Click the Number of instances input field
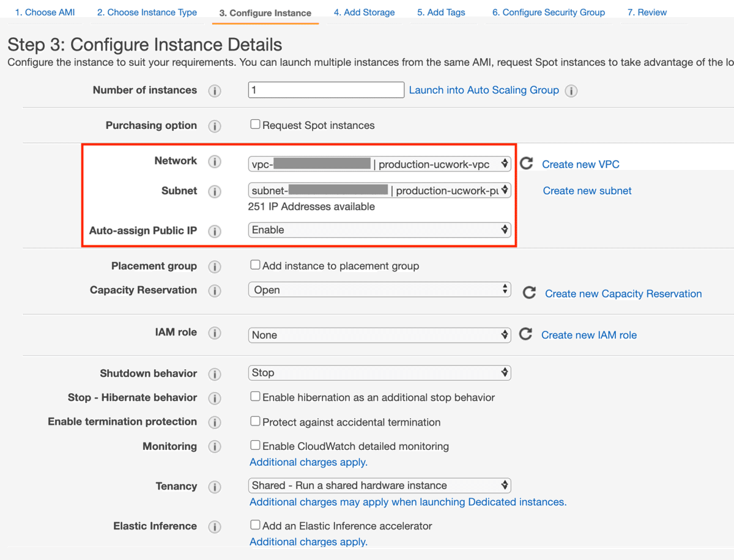734x560 pixels. [326, 90]
